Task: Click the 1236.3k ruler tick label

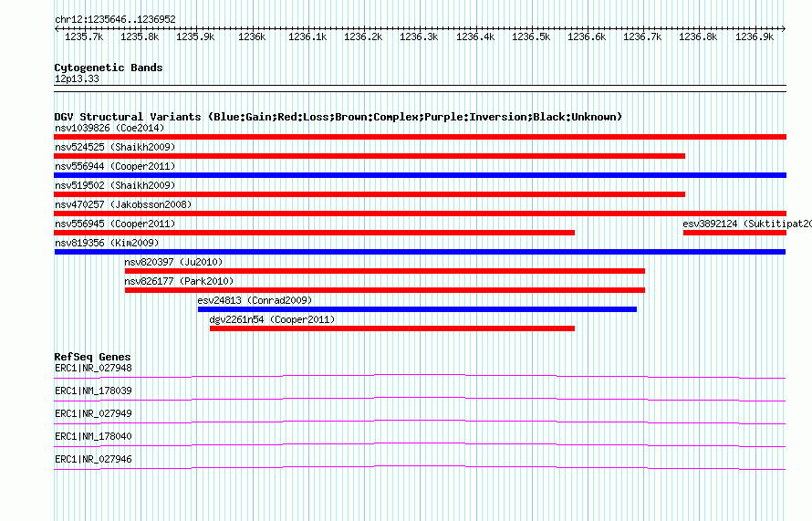Action: coord(419,36)
